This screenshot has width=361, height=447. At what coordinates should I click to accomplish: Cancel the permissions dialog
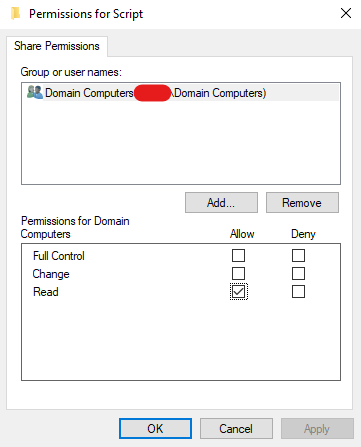pos(236,429)
